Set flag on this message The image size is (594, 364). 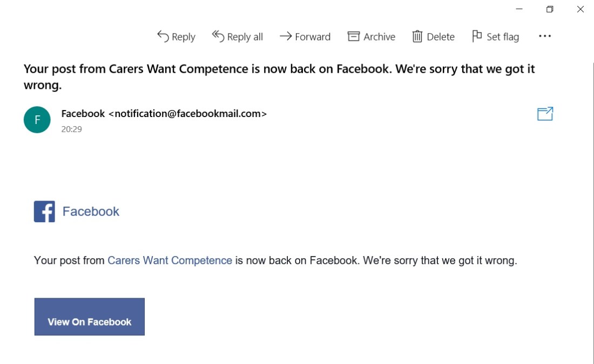pos(495,37)
